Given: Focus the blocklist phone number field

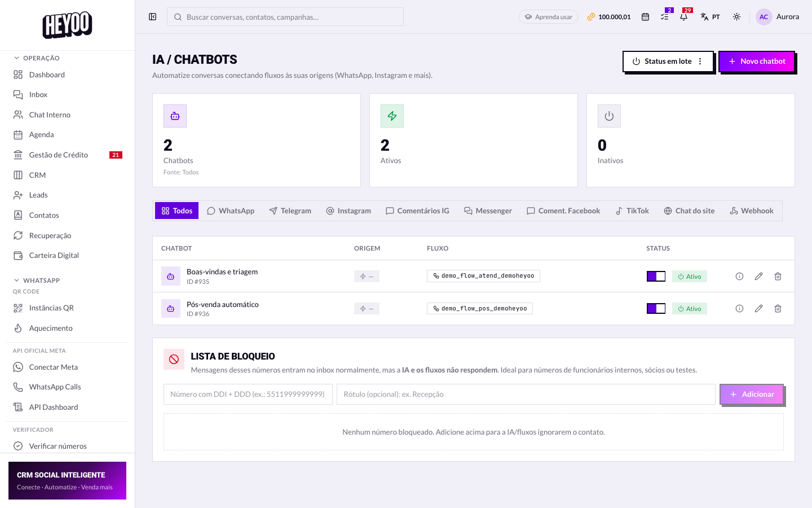Looking at the screenshot, I should pyautogui.click(x=248, y=395).
